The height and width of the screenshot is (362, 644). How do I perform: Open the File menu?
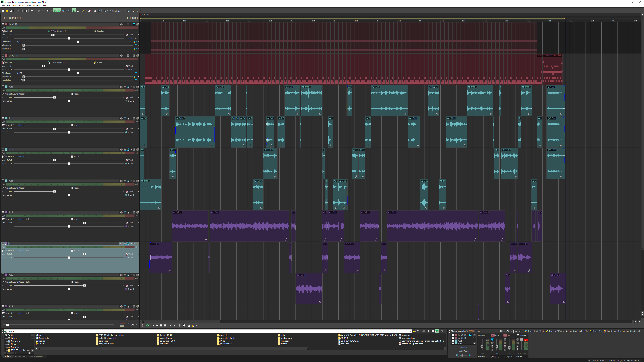coord(3,6)
